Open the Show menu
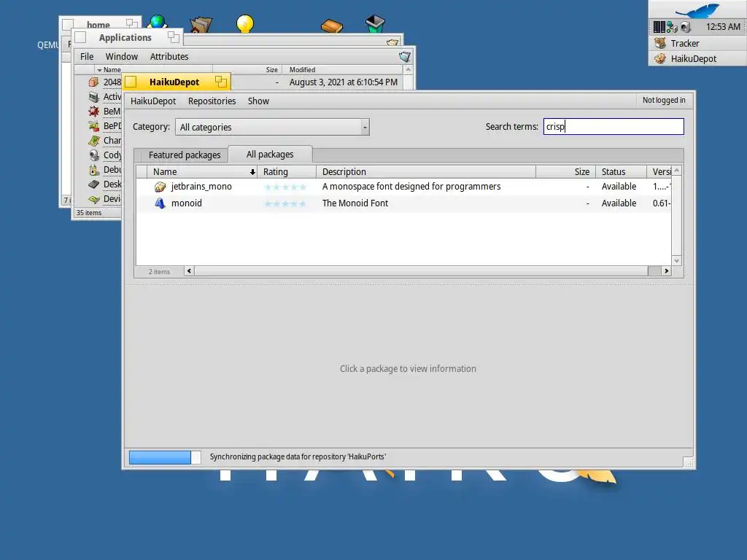Image resolution: width=747 pixels, height=560 pixels. point(258,101)
